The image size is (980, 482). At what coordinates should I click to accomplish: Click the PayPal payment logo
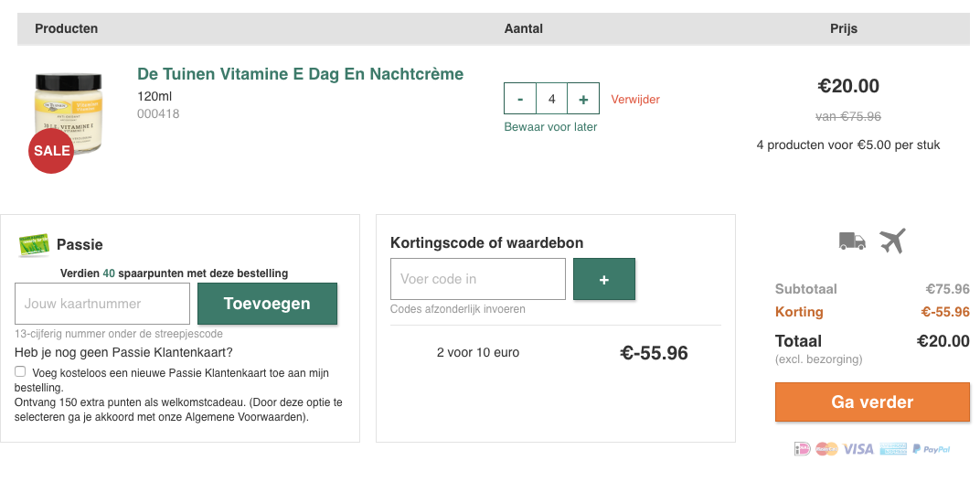(x=931, y=448)
